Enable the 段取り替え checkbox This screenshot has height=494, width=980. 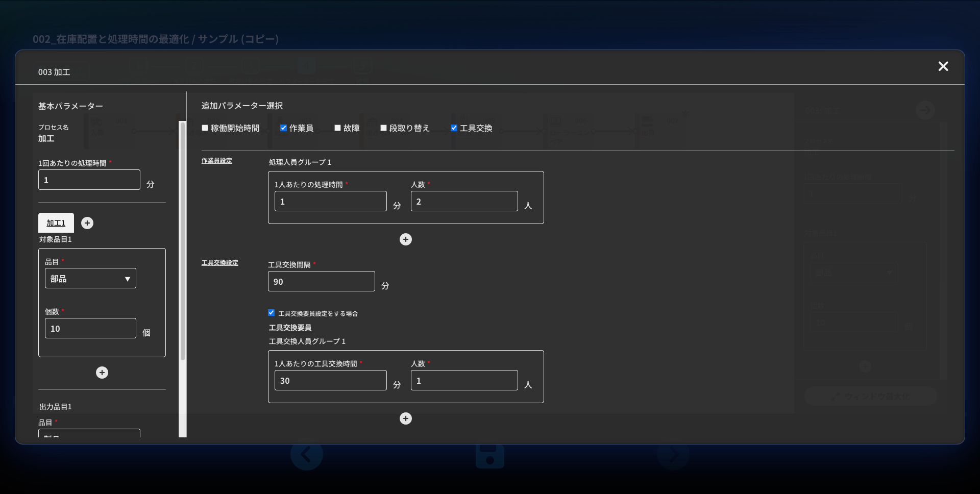(x=383, y=128)
